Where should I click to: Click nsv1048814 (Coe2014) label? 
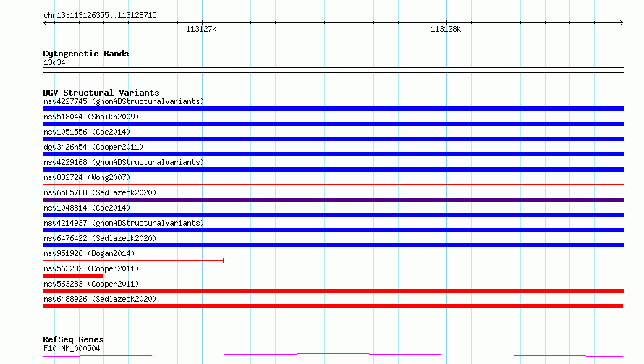pyautogui.click(x=87, y=208)
